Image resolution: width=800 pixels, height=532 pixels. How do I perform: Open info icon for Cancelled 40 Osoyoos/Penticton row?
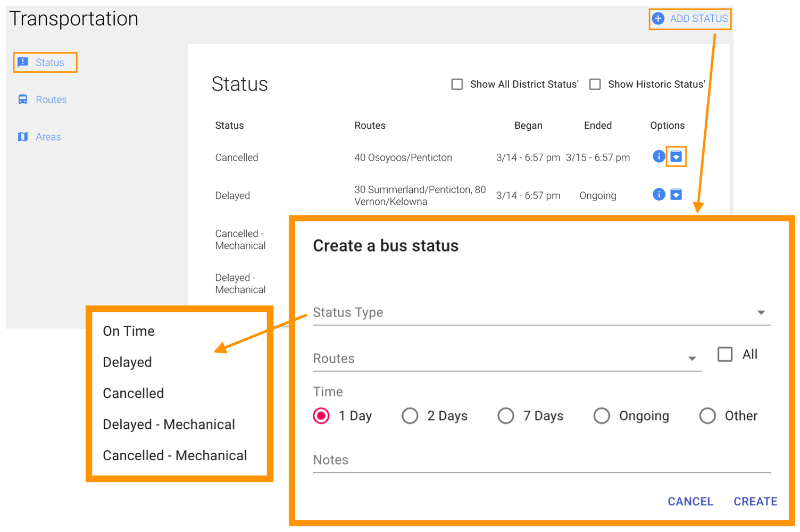click(659, 156)
